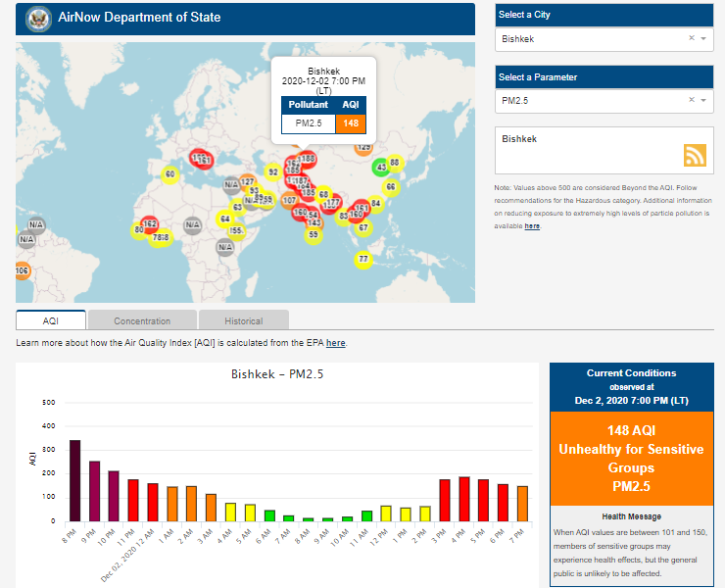Switch to the Historical tab

tap(243, 320)
